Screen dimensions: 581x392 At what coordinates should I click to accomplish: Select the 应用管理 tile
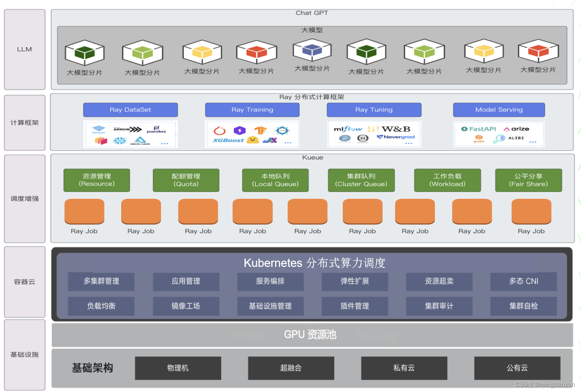pyautogui.click(x=186, y=281)
